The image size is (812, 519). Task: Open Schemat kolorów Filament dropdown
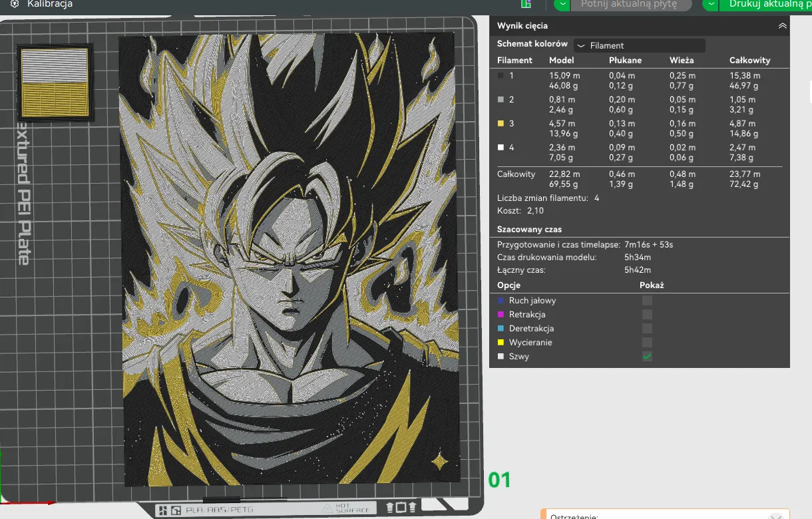click(639, 45)
